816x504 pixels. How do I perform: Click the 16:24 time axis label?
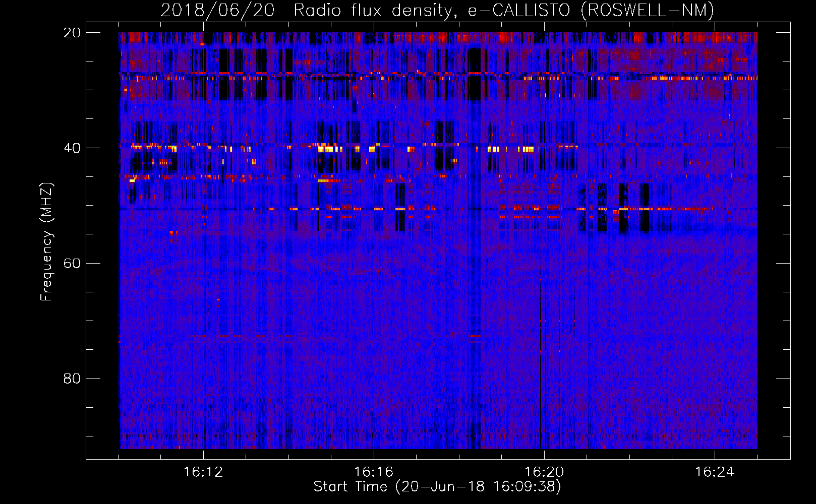[x=715, y=472]
